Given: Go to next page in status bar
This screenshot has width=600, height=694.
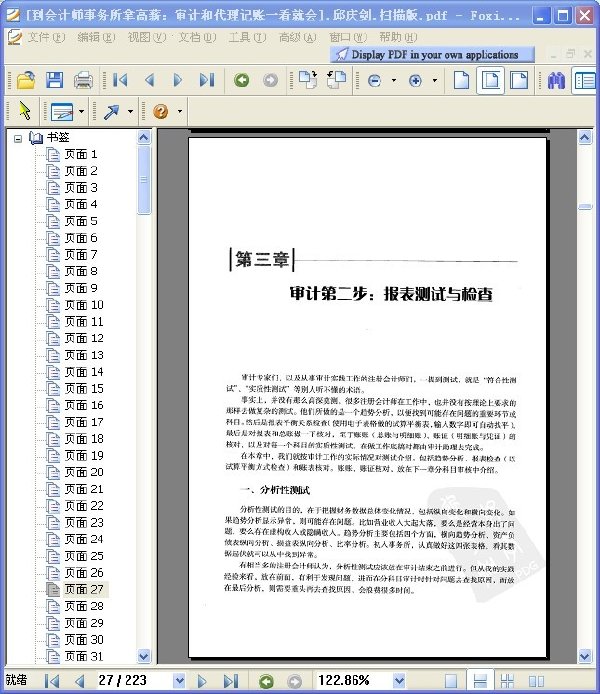Looking at the screenshot, I should pyautogui.click(x=202, y=681).
